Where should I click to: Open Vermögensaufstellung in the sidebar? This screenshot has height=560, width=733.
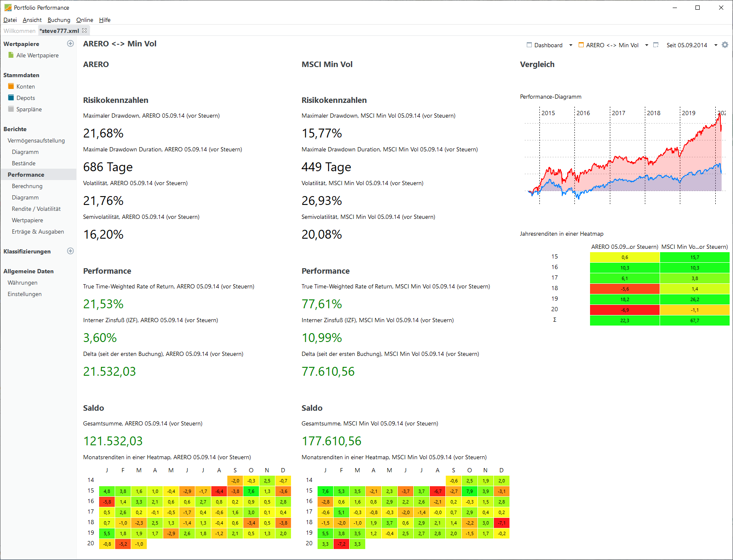click(x=36, y=140)
